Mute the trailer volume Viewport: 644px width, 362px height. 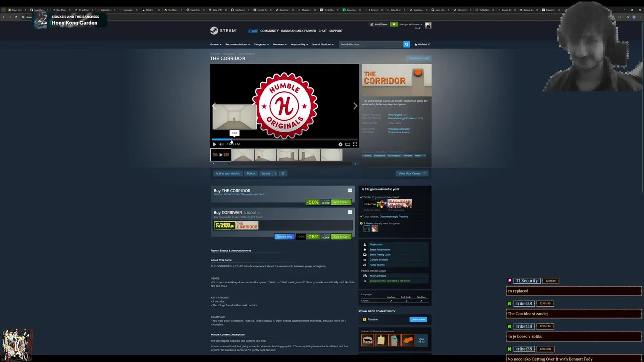click(221, 144)
